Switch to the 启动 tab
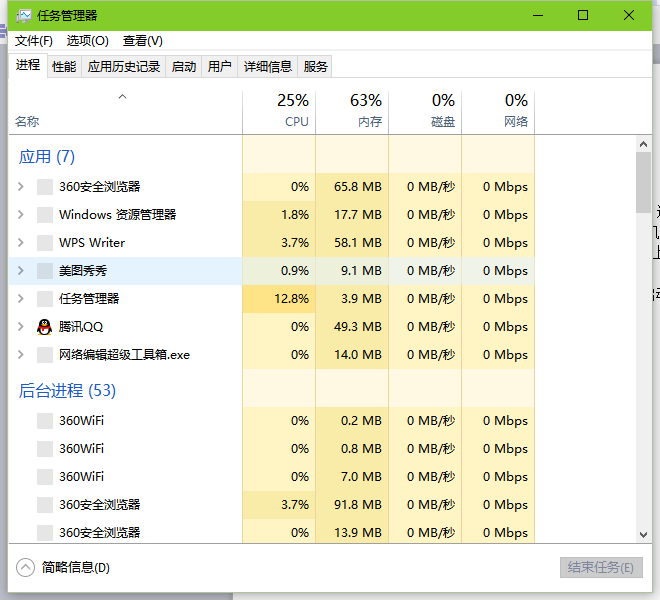Image resolution: width=660 pixels, height=600 pixels. 184,67
